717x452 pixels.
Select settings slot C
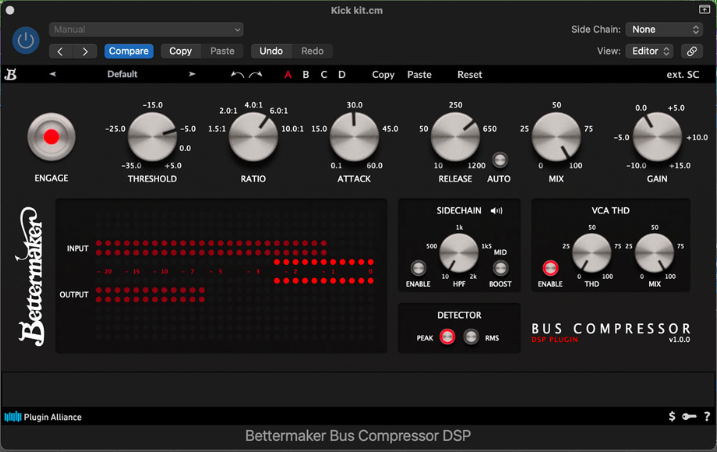pos(324,75)
